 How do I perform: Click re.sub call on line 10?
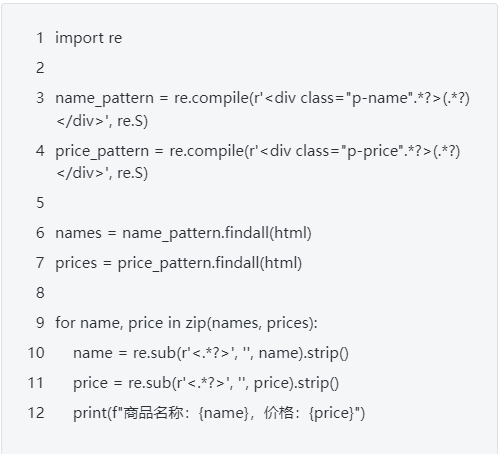(x=155, y=353)
